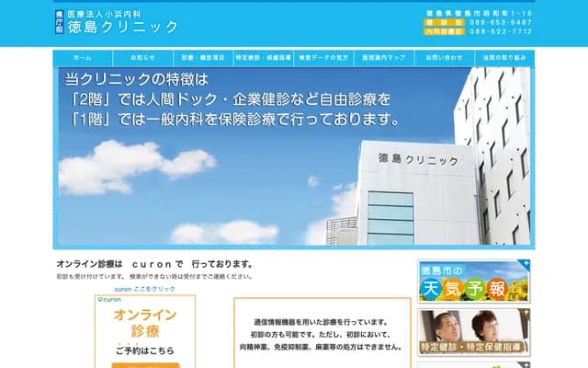
Task: Click the heading オンライン診療は curon で 行っております。
Action: pyautogui.click(x=155, y=264)
